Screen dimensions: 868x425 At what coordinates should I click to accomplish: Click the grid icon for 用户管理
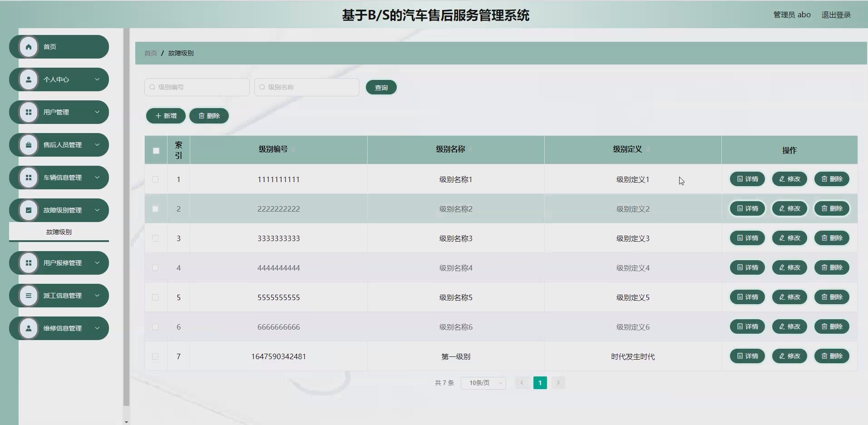click(29, 112)
